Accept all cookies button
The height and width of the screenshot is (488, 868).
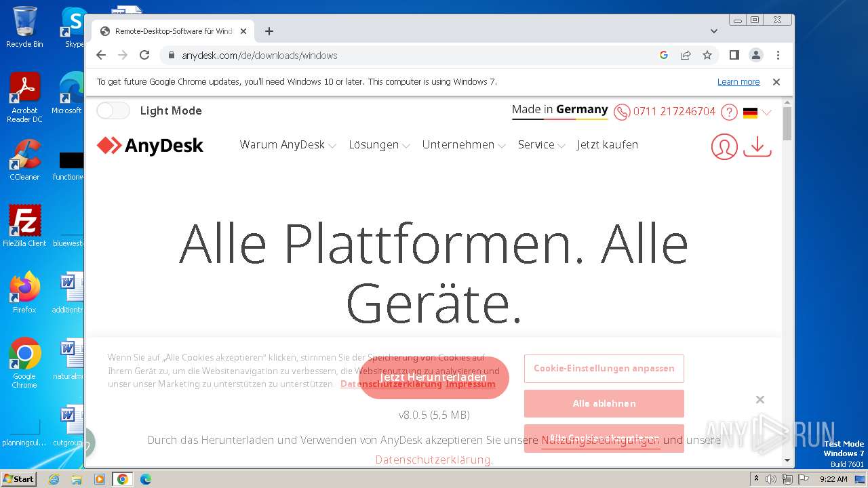(x=604, y=438)
